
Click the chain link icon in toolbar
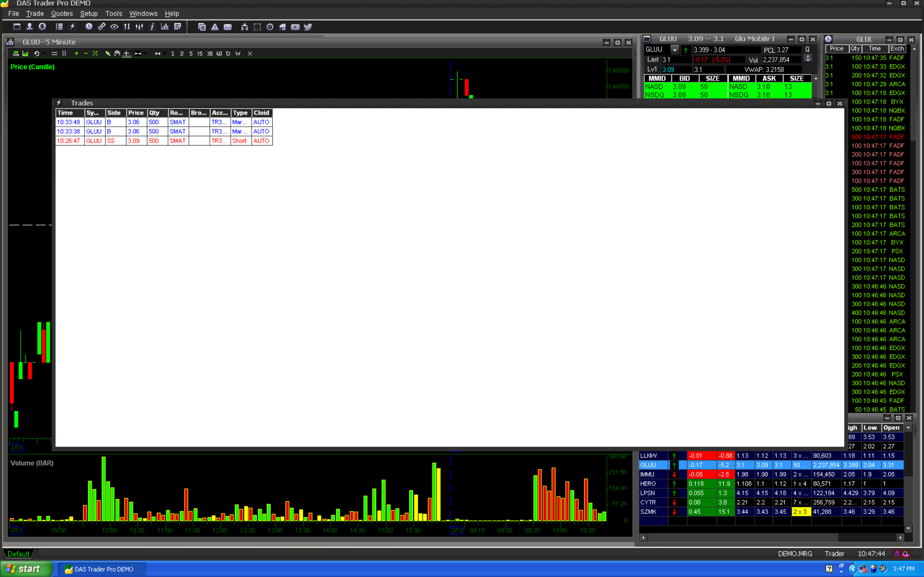point(101,27)
